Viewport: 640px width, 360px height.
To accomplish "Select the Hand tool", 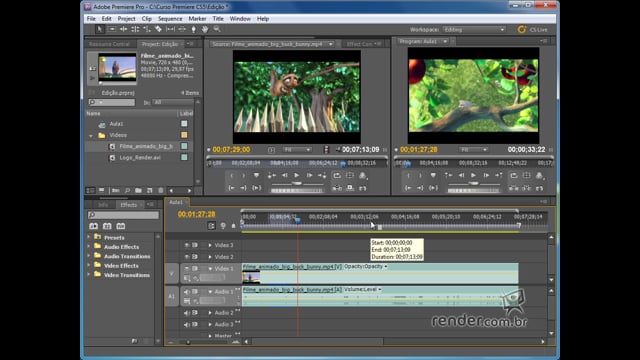I will pyautogui.click(x=205, y=29).
